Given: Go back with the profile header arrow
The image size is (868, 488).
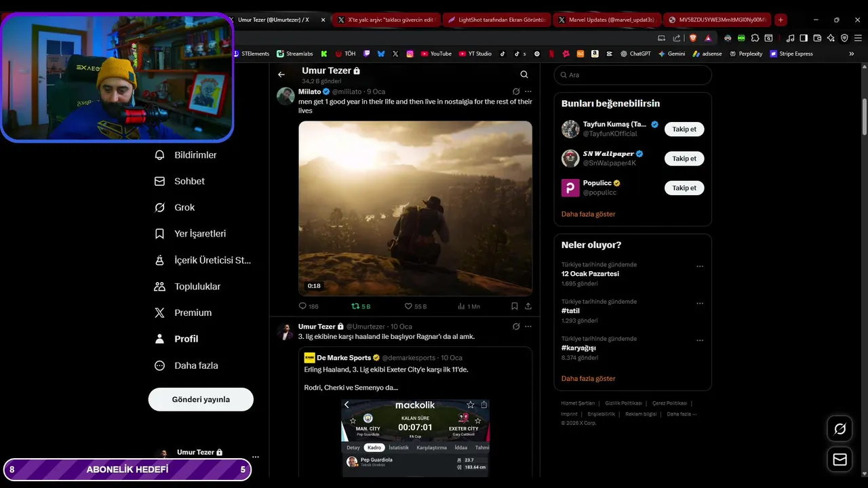Looking at the screenshot, I should (281, 75).
